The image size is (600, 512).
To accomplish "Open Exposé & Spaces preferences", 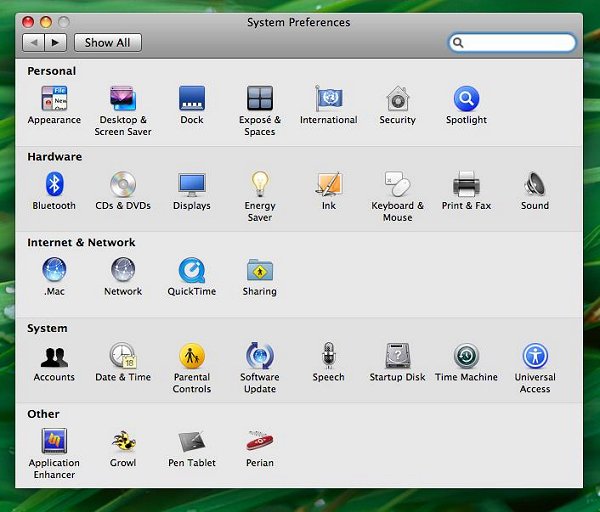I will point(260,99).
